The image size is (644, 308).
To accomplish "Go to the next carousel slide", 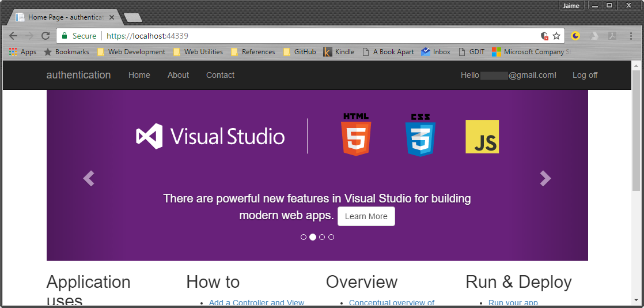I will click(x=545, y=179).
